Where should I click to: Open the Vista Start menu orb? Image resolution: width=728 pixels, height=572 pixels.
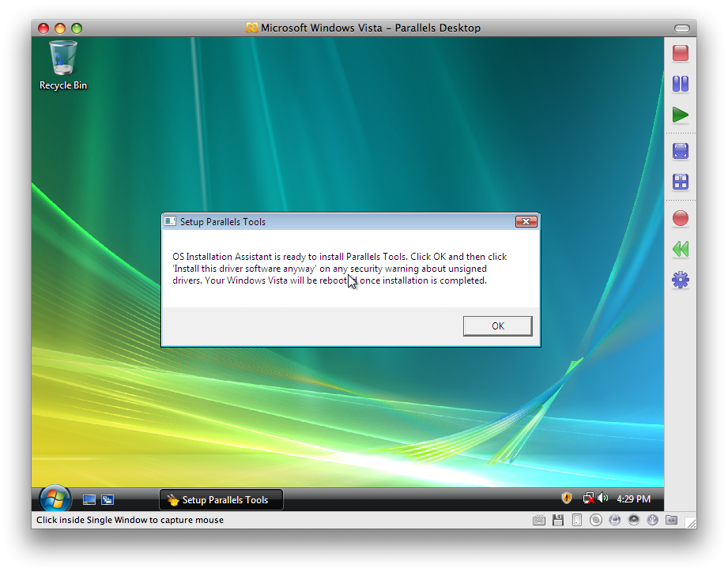(55, 499)
